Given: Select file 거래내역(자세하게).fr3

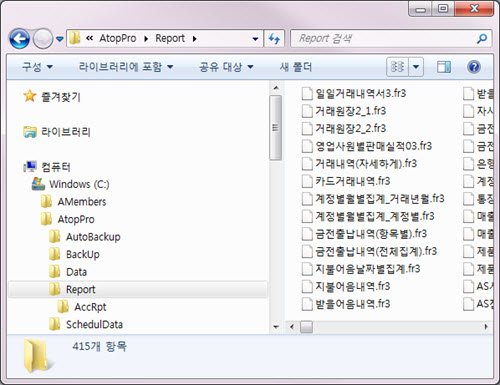Looking at the screenshot, I should click(x=359, y=164).
